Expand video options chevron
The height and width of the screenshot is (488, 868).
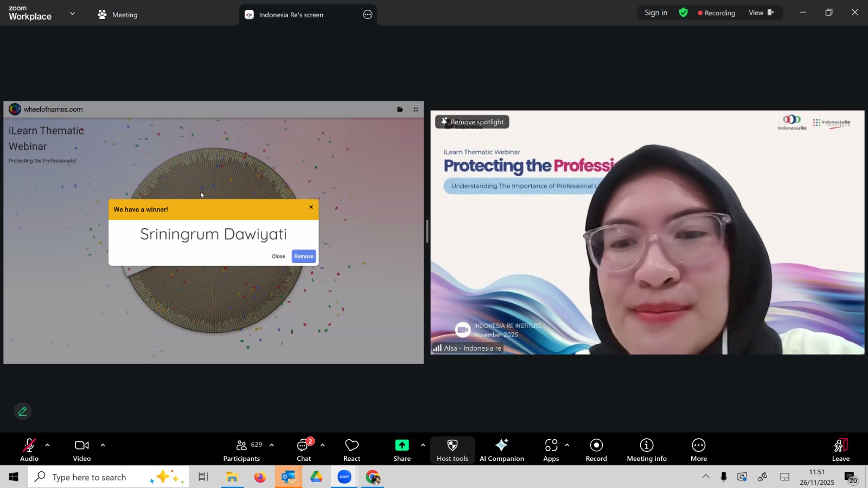(103, 445)
